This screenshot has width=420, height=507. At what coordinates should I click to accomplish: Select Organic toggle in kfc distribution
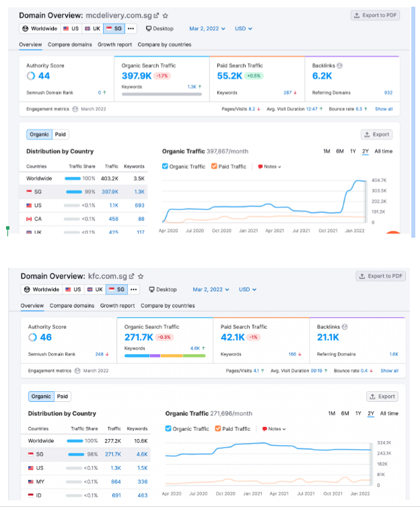click(41, 397)
